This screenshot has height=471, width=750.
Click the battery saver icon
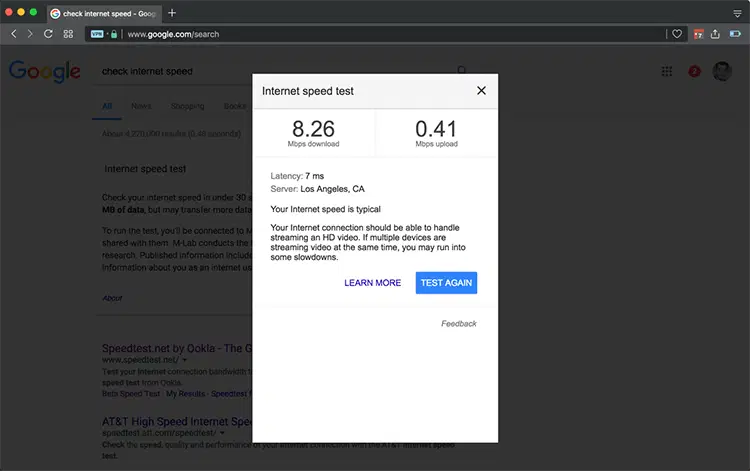pos(735,34)
